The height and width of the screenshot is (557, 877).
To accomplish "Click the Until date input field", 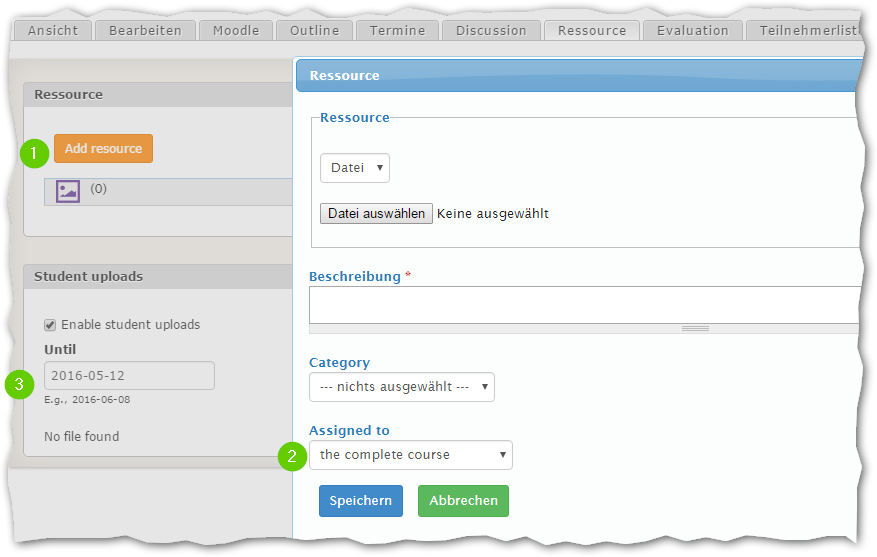I will pyautogui.click(x=129, y=375).
